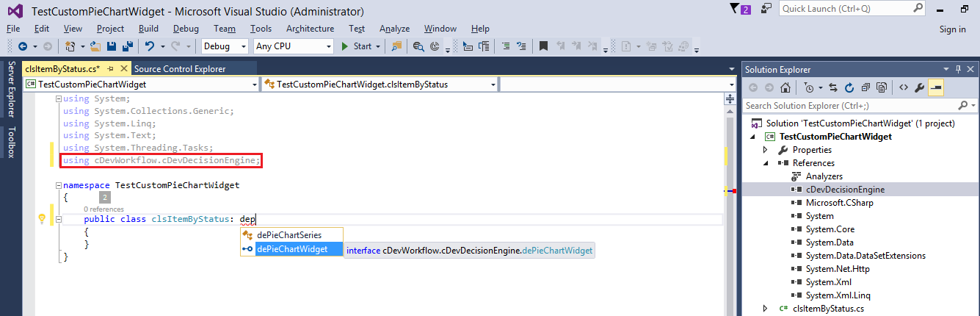Select cDevDecisionEngine reference in Solution Explorer

coord(845,190)
